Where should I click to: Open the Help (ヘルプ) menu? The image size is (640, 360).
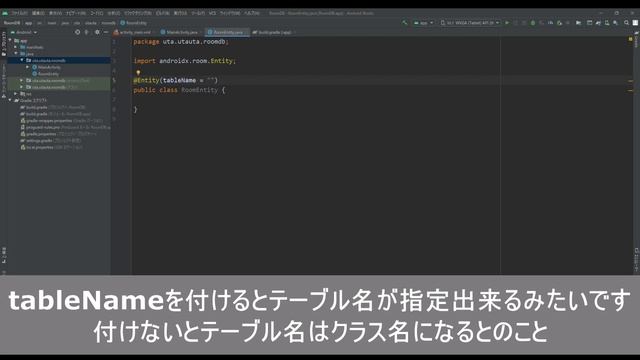click(x=252, y=13)
